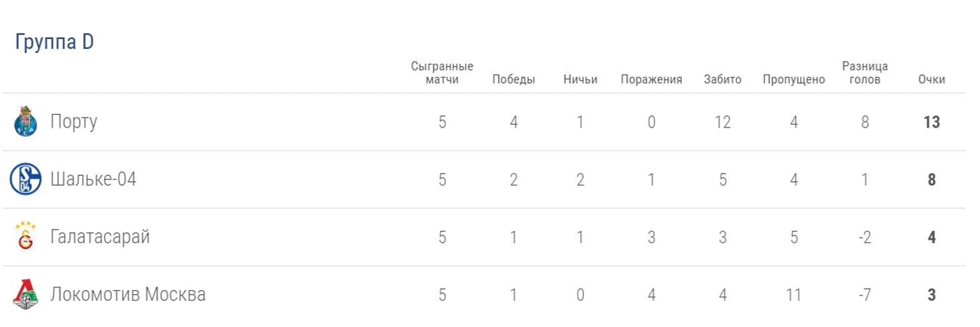Click the Поражения column header
This screenshot has height=327, width=980.
[651, 79]
